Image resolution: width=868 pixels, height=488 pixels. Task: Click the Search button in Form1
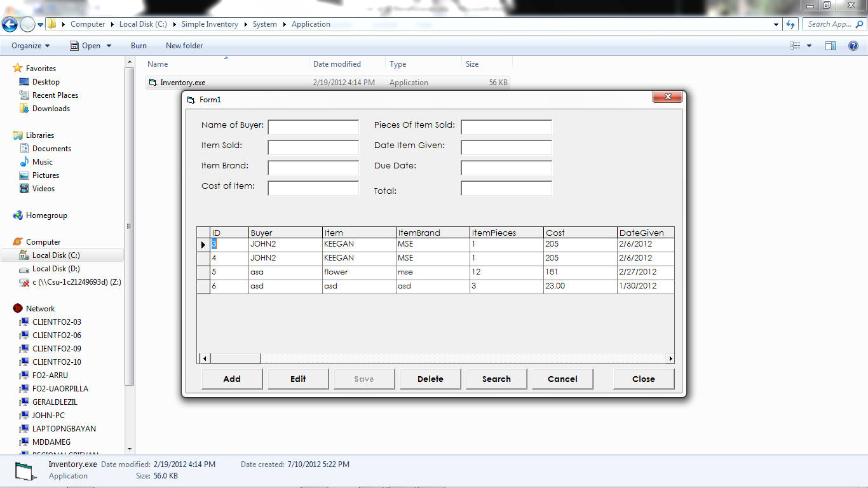(496, 379)
